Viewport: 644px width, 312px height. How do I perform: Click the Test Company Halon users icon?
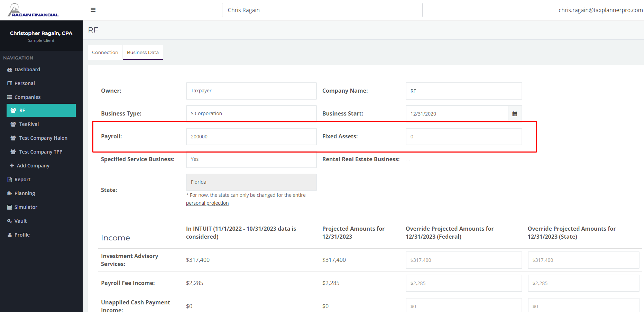coord(13,138)
